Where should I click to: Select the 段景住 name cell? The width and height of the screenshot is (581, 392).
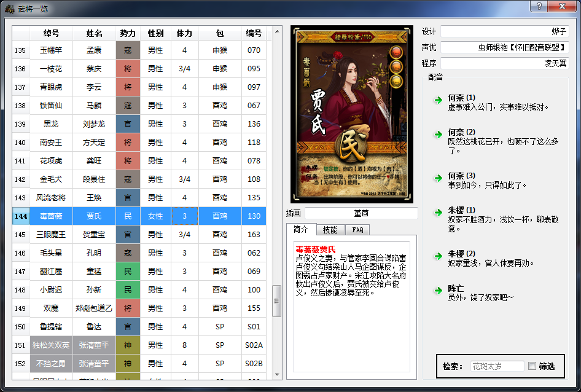(94, 179)
